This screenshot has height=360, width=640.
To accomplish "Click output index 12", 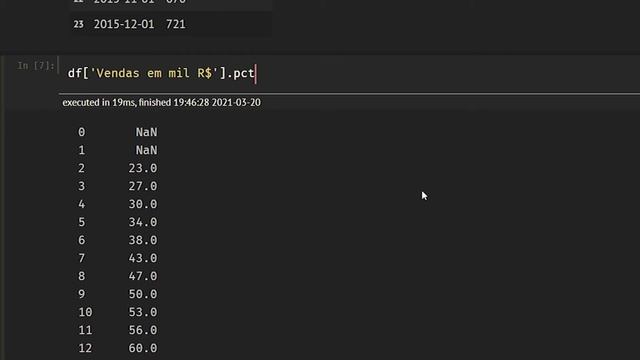I will click(x=85, y=348).
